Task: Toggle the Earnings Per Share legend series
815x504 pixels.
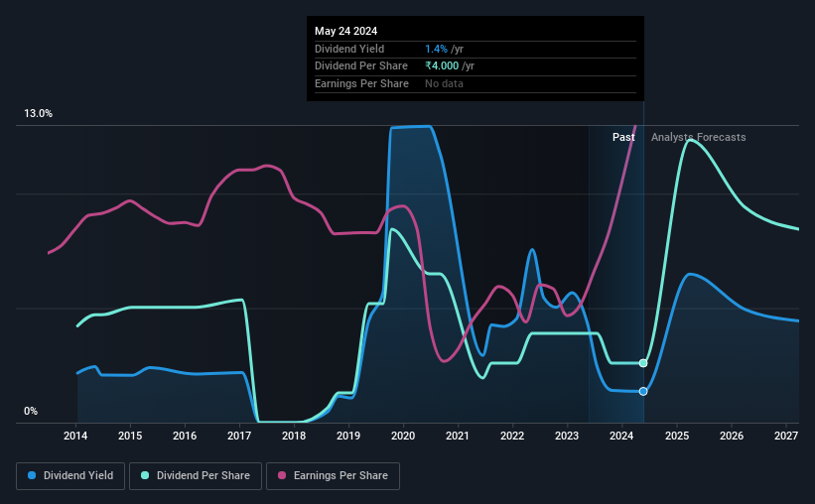Action: coord(334,476)
